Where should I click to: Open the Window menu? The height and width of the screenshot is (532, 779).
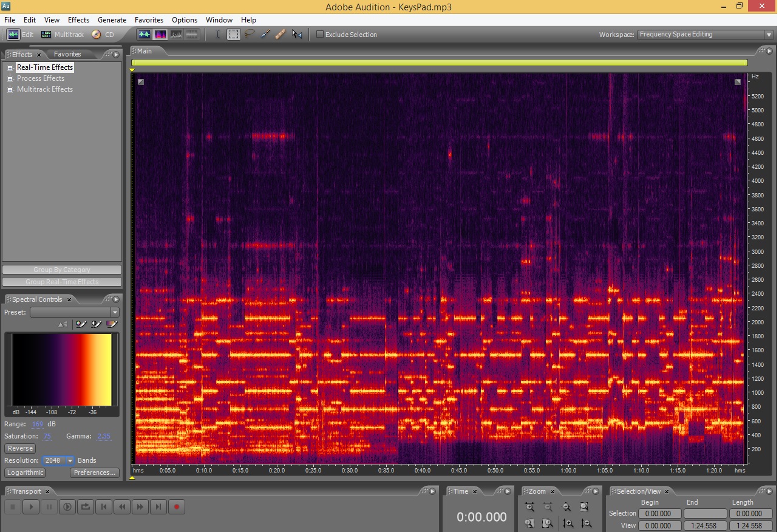[x=219, y=20]
